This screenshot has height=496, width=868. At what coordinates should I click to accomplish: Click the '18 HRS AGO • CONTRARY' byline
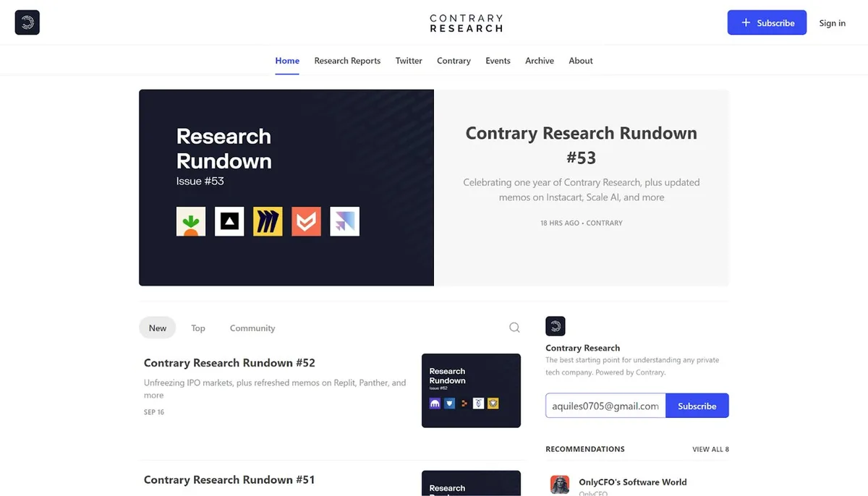click(582, 223)
